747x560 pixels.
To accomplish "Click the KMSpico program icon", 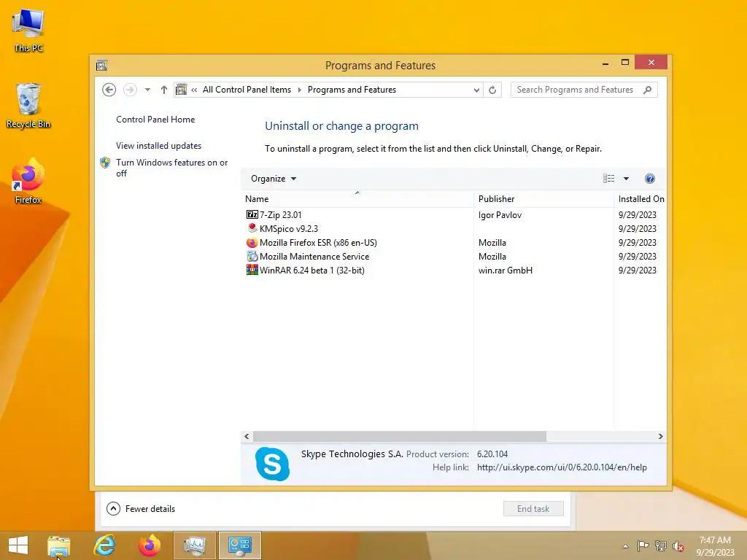I will (x=252, y=228).
